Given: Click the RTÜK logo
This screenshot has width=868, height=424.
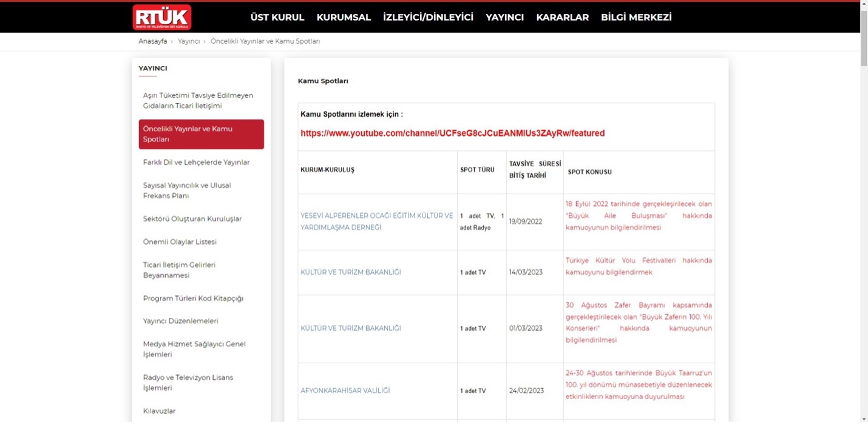Looking at the screenshot, I should [x=162, y=18].
